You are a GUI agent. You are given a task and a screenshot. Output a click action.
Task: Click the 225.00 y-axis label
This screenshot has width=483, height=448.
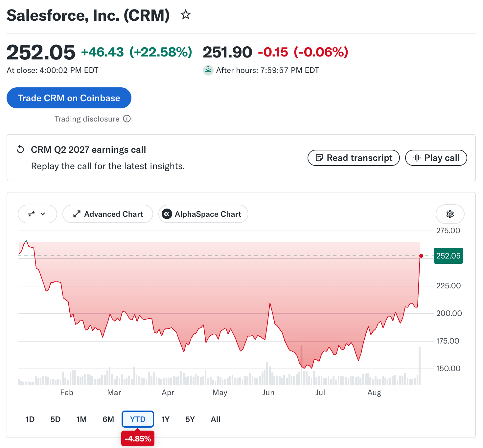coord(448,286)
